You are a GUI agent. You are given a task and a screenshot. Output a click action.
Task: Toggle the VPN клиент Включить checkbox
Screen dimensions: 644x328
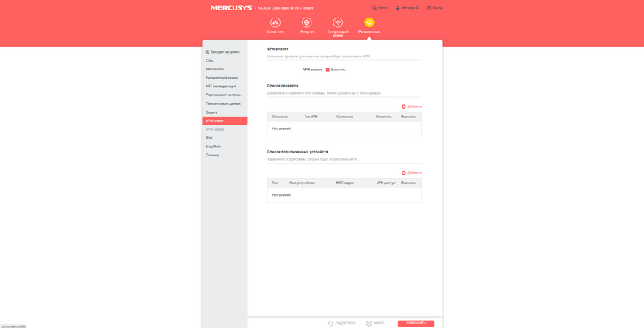[328, 70]
